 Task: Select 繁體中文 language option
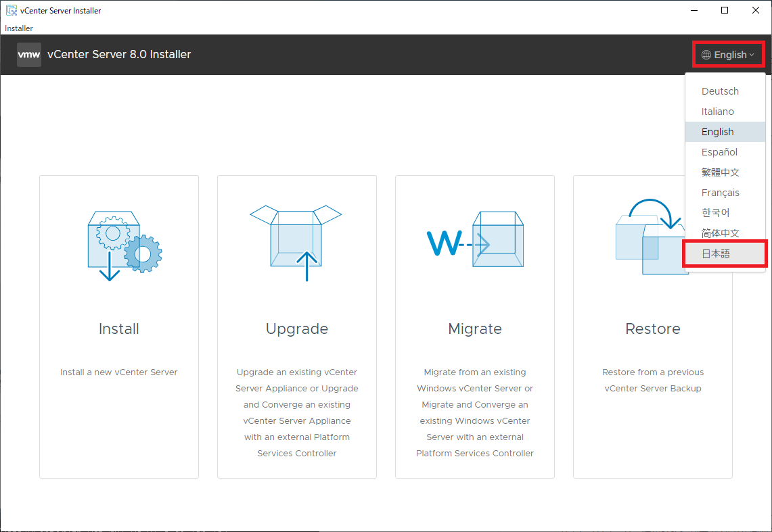click(725, 172)
